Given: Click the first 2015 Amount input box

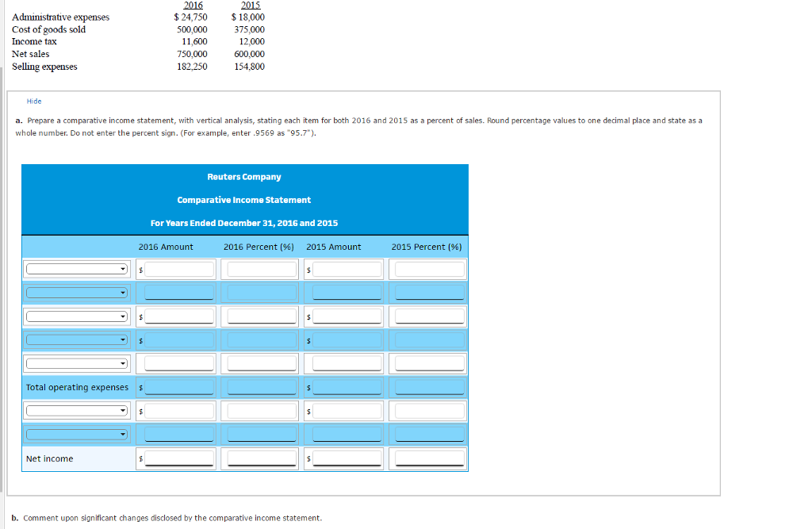Looking at the screenshot, I should click(x=347, y=269).
